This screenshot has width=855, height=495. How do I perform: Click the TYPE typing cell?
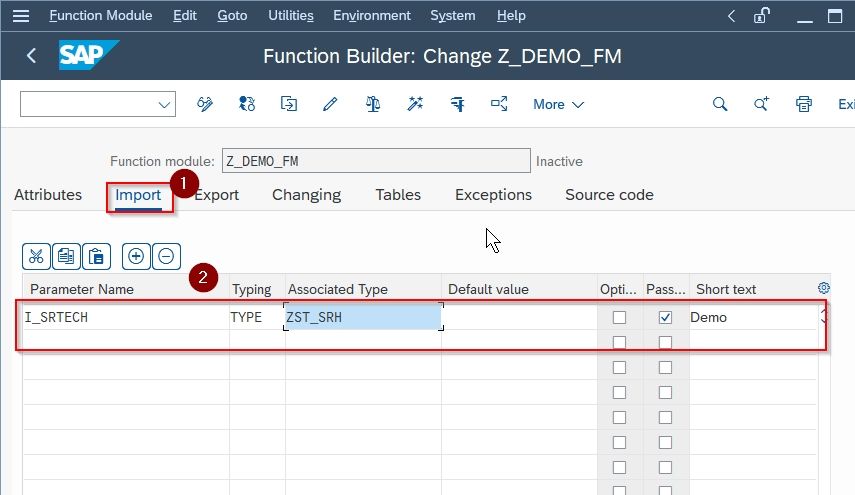[x=257, y=317]
